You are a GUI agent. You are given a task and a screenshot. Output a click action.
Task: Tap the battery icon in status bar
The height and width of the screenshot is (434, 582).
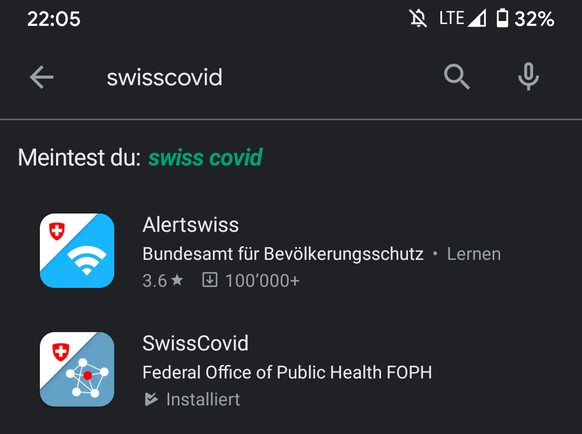coord(502,18)
